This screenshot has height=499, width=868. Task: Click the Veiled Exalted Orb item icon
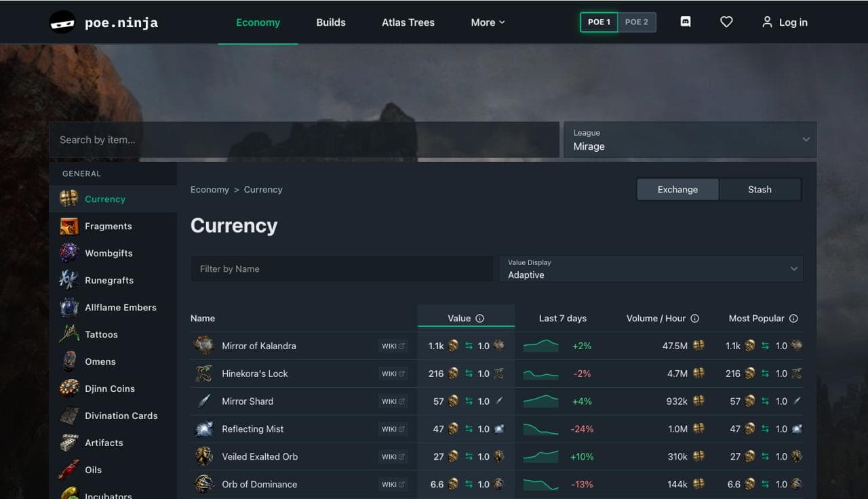pyautogui.click(x=204, y=457)
